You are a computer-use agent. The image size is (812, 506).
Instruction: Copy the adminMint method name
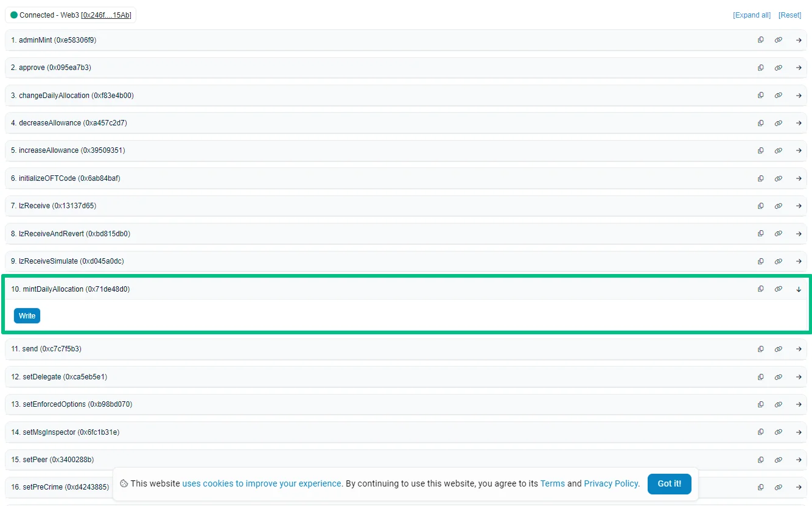click(x=760, y=40)
